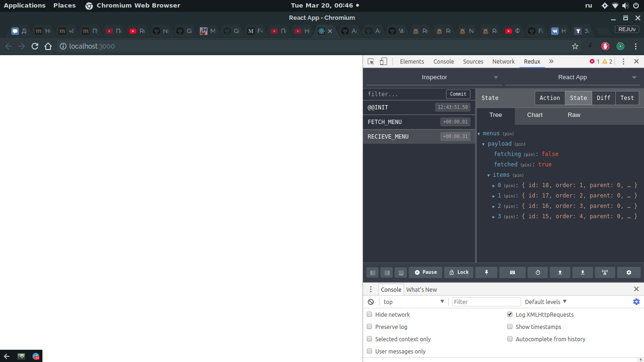Screen dimensions: 644x362
Task: Go to browser home page
Action: tap(48, 46)
